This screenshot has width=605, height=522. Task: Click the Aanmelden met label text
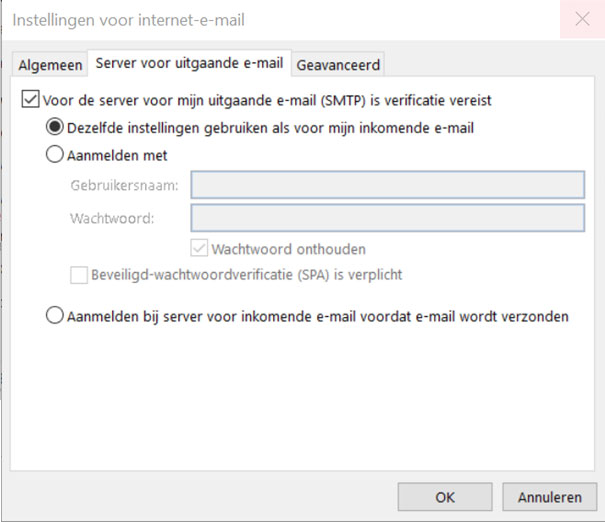117,155
